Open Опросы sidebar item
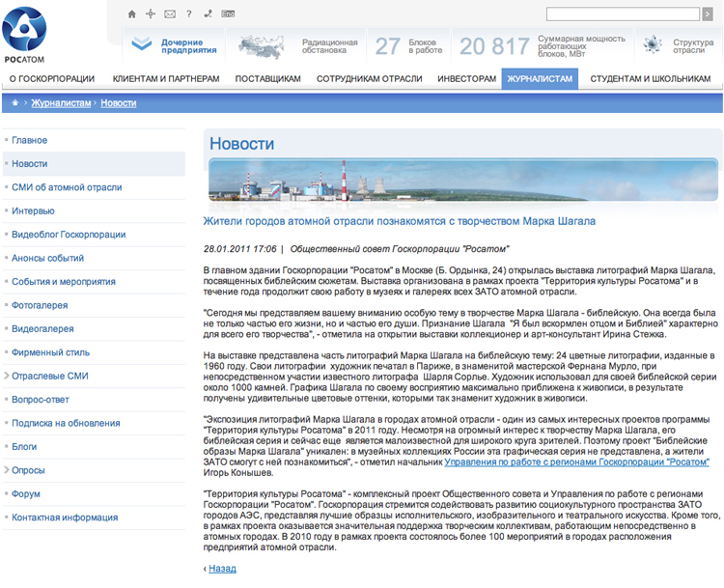The image size is (724, 588). (28, 470)
